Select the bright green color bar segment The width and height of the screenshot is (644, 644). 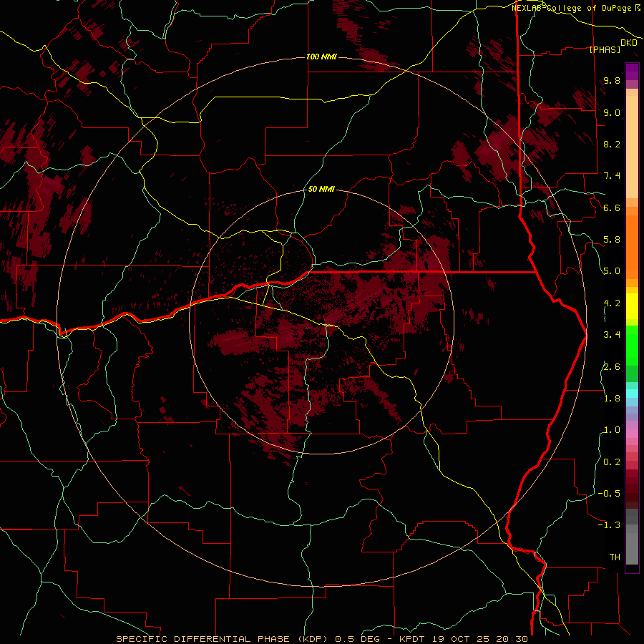[632, 345]
